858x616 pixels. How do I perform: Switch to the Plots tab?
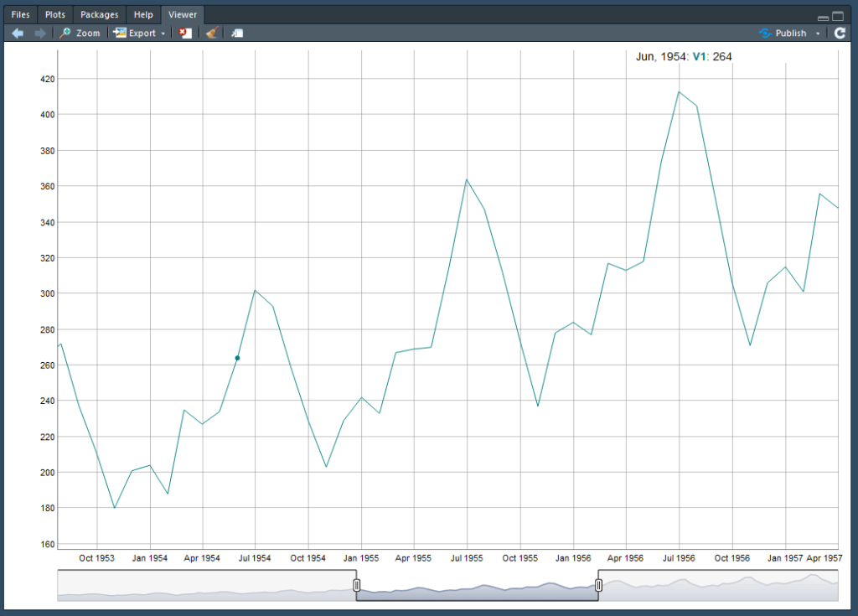tap(54, 14)
